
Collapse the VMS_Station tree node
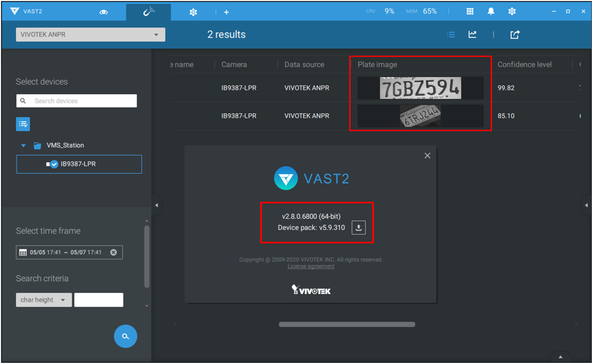[x=23, y=146]
